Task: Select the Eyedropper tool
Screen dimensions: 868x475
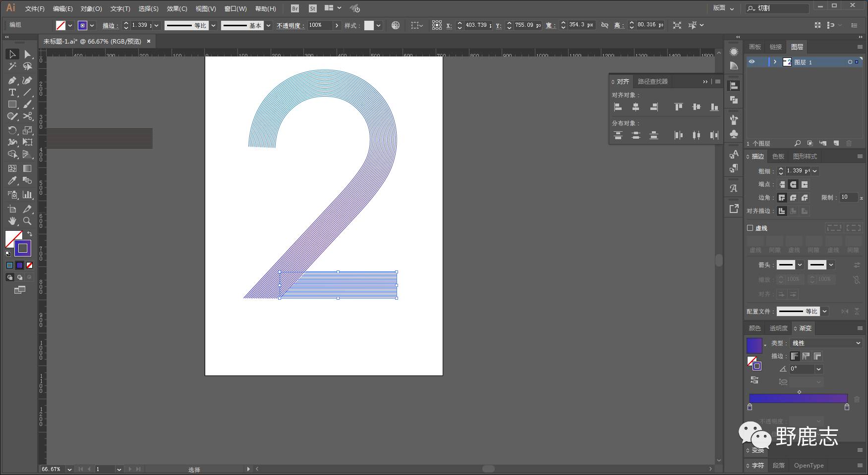Action: 12,181
